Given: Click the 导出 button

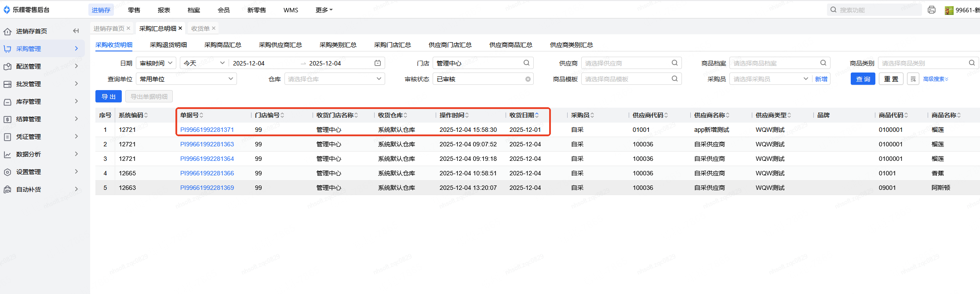Looking at the screenshot, I should pos(109,96).
